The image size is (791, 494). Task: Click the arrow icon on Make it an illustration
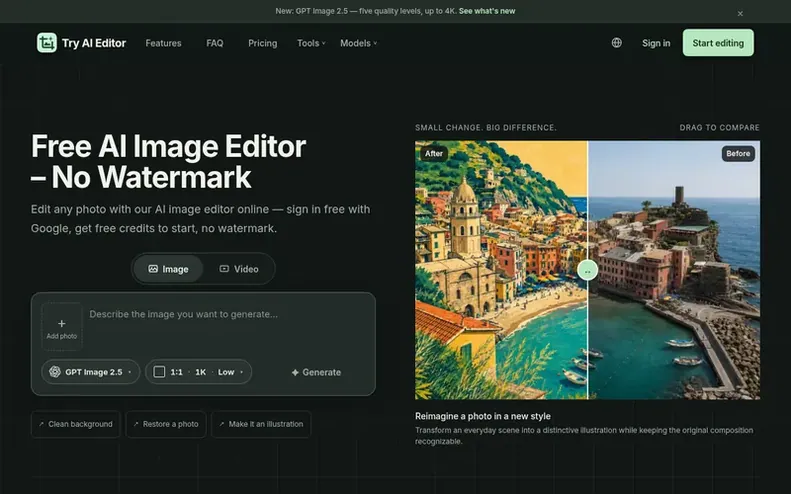(221, 424)
